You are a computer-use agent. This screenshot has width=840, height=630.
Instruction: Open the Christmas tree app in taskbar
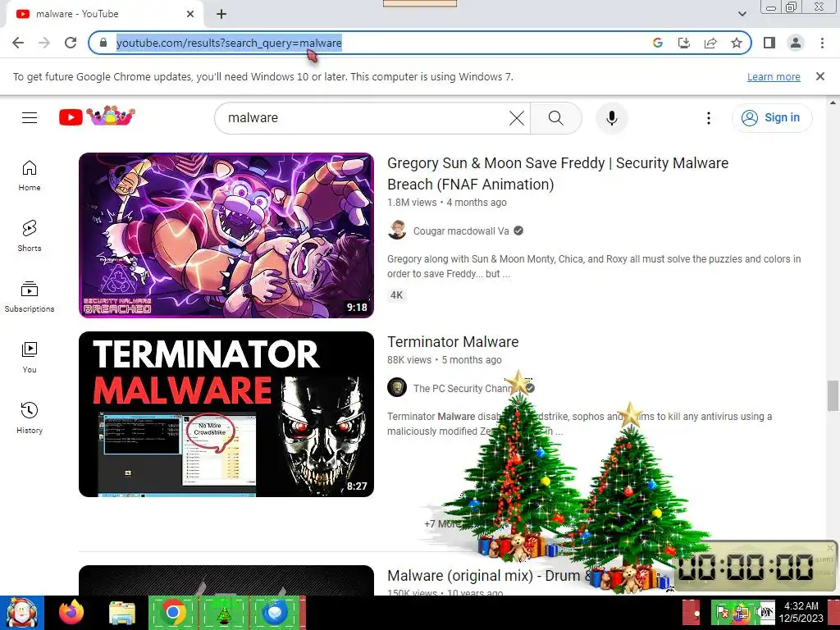(224, 613)
